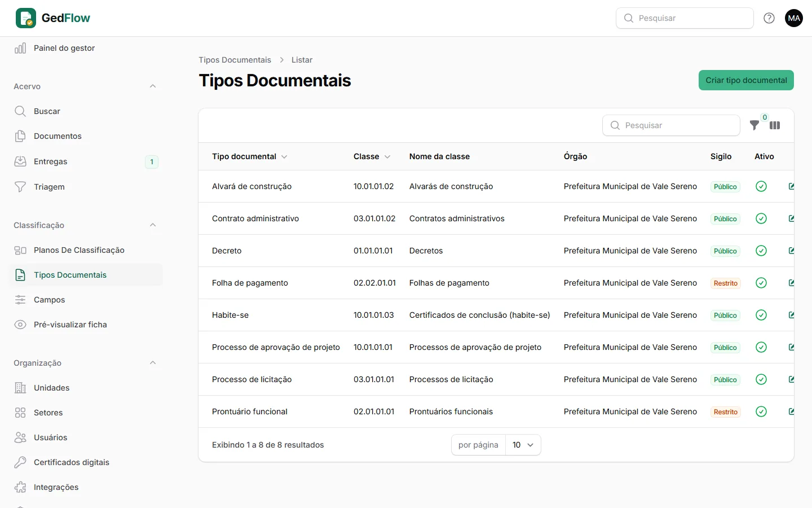
Task: Open Certificados digitais in sidebar
Action: pos(86,462)
